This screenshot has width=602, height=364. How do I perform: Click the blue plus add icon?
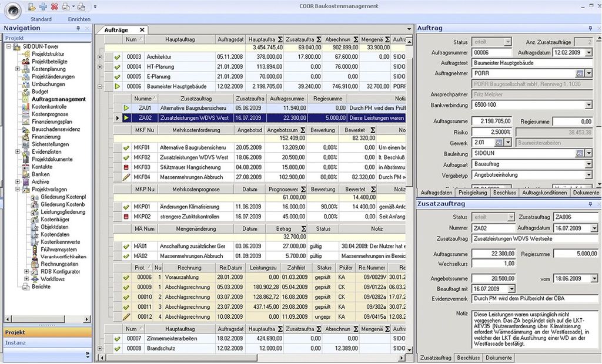tap(44, 6)
